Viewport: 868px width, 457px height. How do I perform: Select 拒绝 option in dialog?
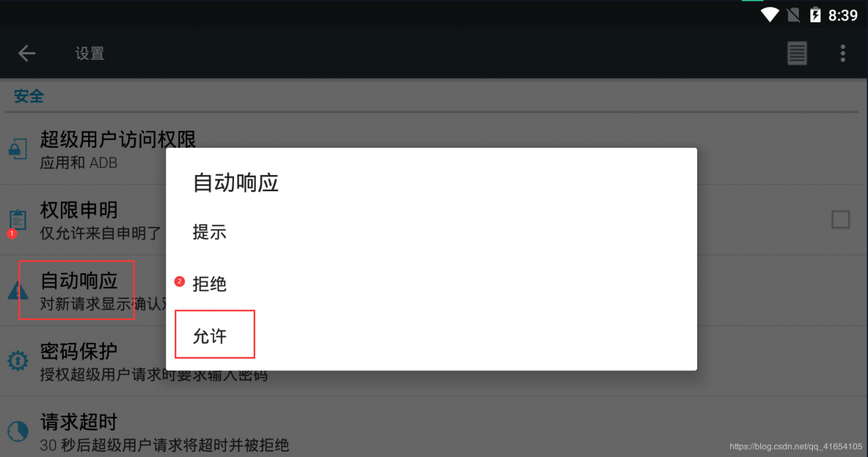pyautogui.click(x=431, y=284)
